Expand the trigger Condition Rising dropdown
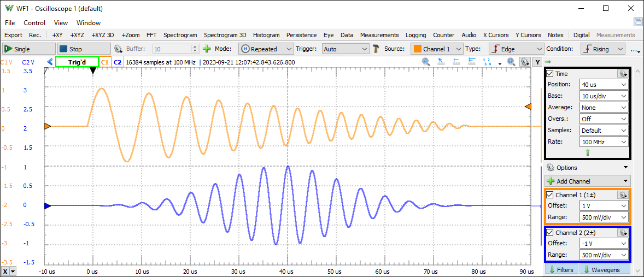644x277 pixels. point(603,49)
